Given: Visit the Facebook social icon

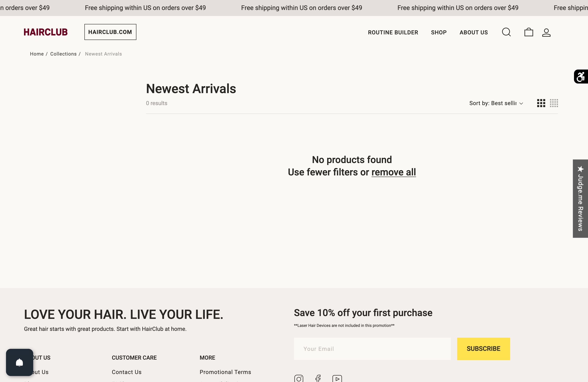Looking at the screenshot, I should click(x=318, y=378).
